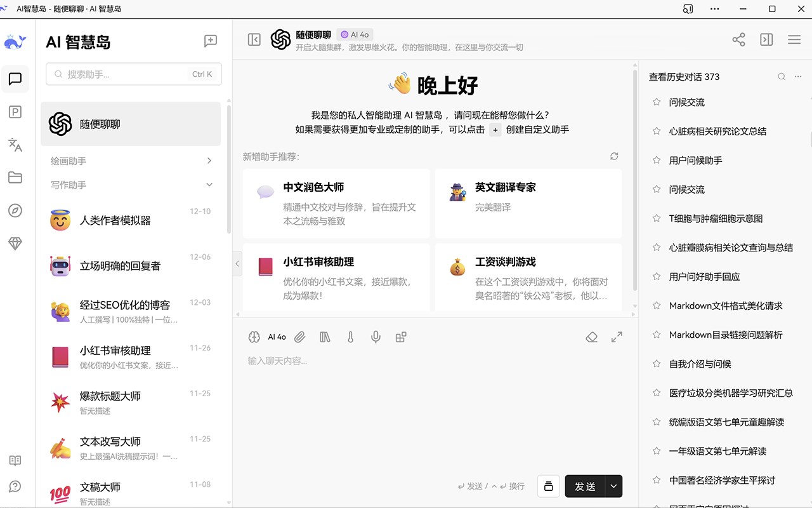Open the 一年级语文第七单元解读 conversation
Viewport: 812px width, 508px height.
(x=717, y=451)
